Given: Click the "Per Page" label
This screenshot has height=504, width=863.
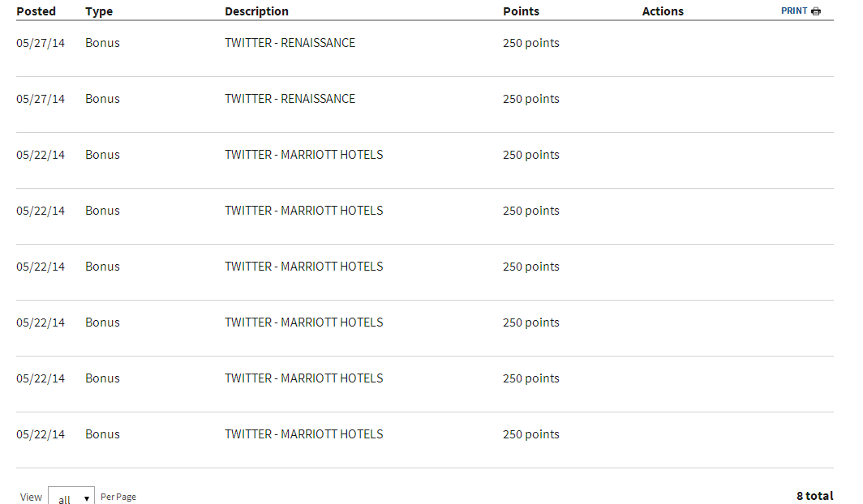Looking at the screenshot, I should point(118,497).
